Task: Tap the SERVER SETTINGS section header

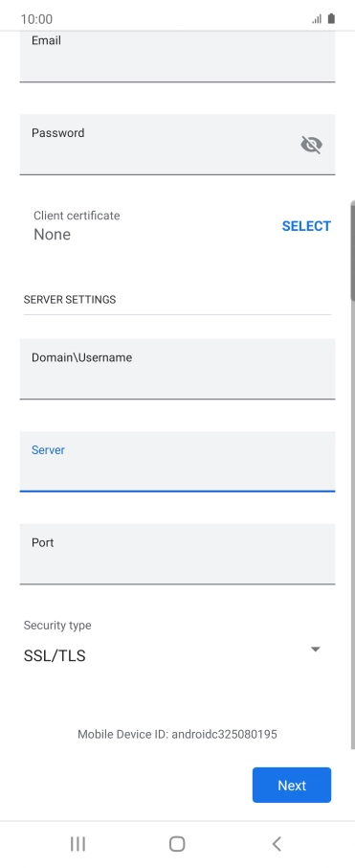Action: [x=70, y=300]
